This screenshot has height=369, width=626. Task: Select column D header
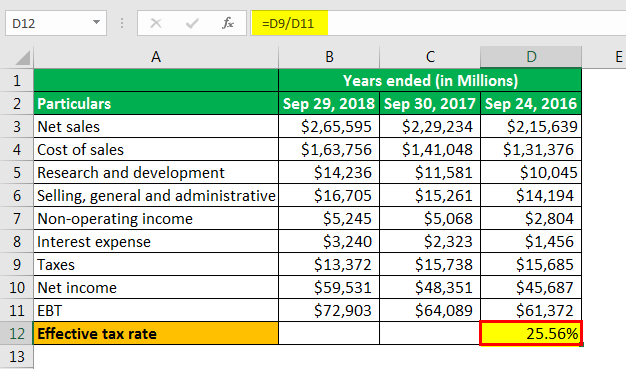[x=531, y=57]
